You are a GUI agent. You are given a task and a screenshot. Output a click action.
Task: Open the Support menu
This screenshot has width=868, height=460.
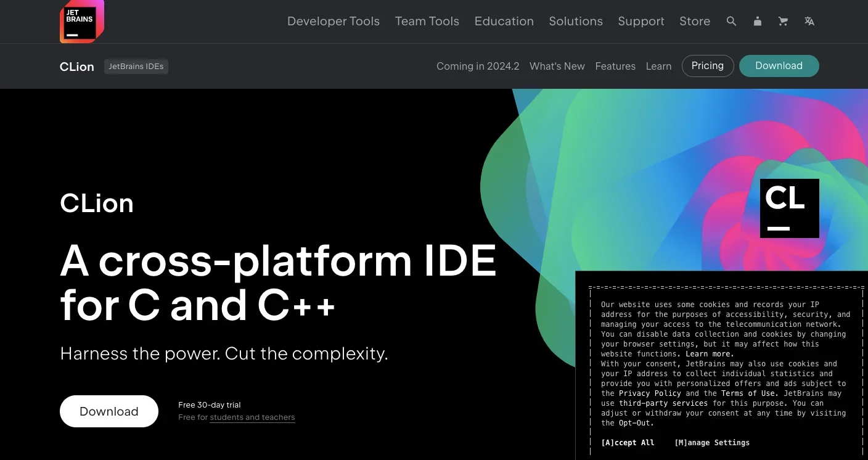(641, 21)
